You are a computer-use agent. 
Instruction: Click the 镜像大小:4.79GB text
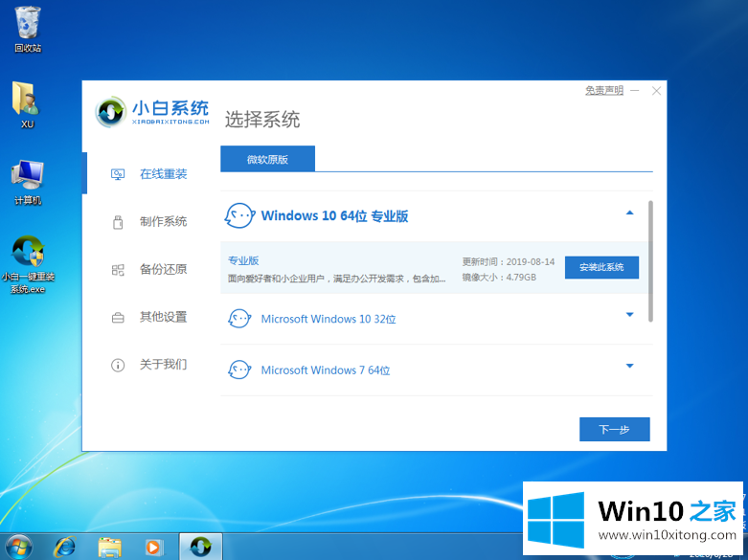[x=499, y=278]
